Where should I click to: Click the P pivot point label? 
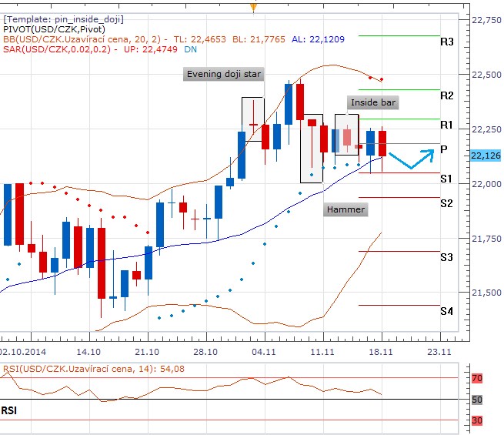[x=444, y=149]
